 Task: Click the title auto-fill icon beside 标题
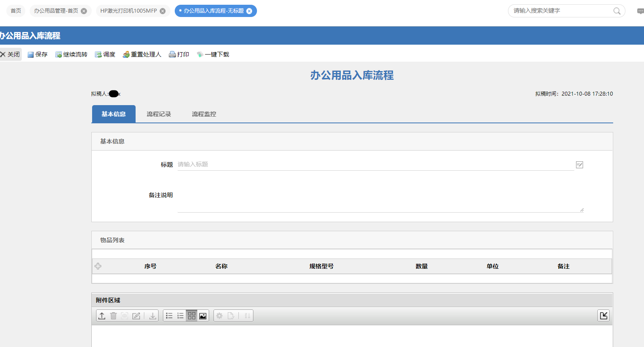coord(580,165)
